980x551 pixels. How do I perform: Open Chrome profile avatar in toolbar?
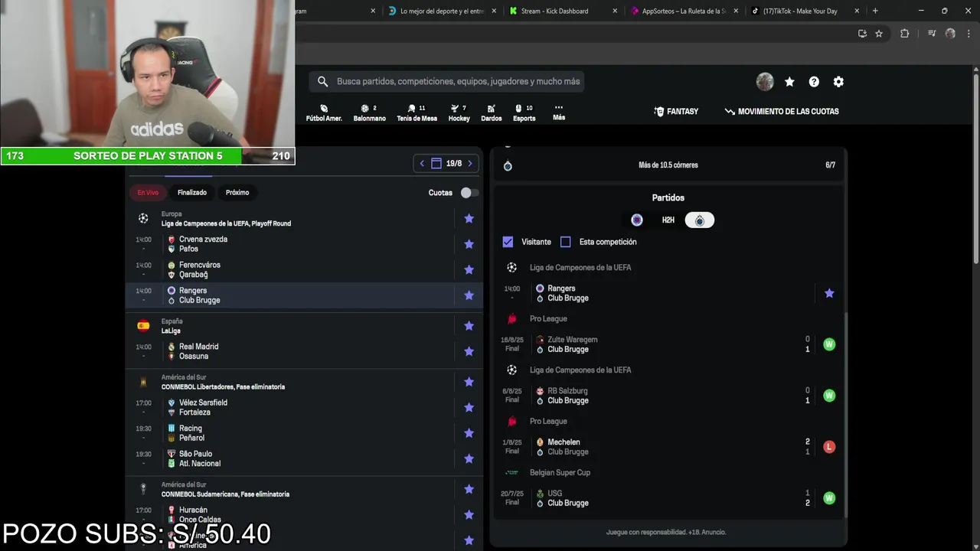950,34
